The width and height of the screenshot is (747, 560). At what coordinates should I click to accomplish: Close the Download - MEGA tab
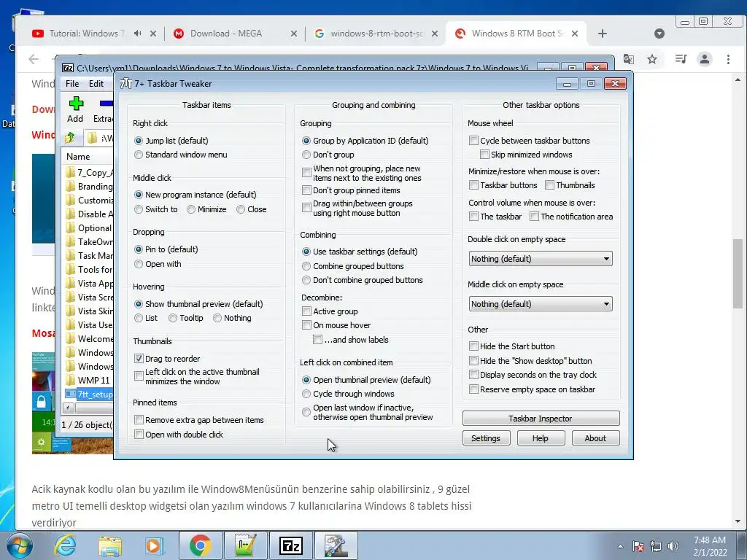click(294, 34)
